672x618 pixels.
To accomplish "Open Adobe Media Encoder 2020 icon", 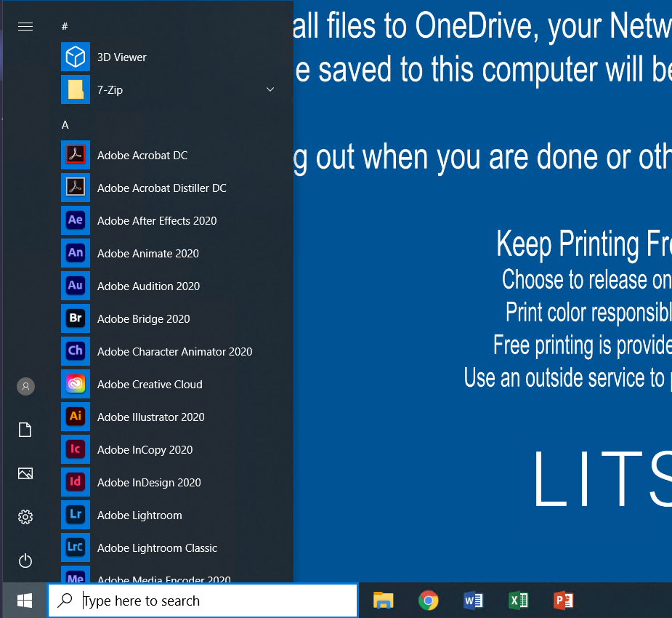I will 76,574.
